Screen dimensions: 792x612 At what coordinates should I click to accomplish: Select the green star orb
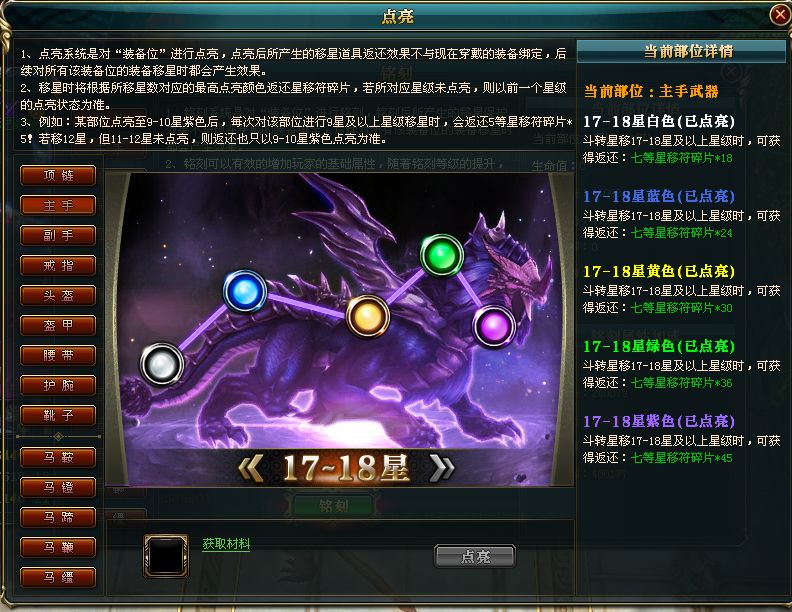coord(442,256)
